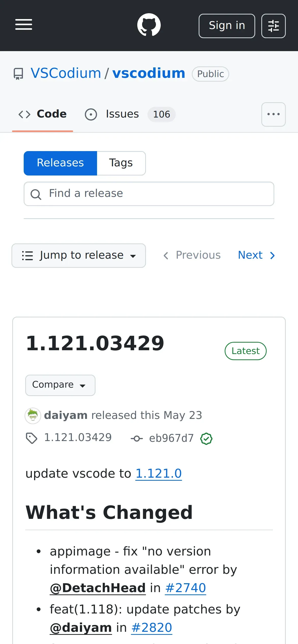
Task: Switch to the Tags view
Action: (121, 163)
